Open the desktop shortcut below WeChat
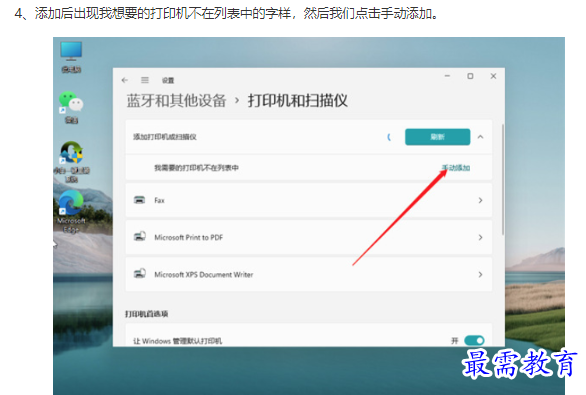Viewport: 586px width, 395px height. [71, 161]
